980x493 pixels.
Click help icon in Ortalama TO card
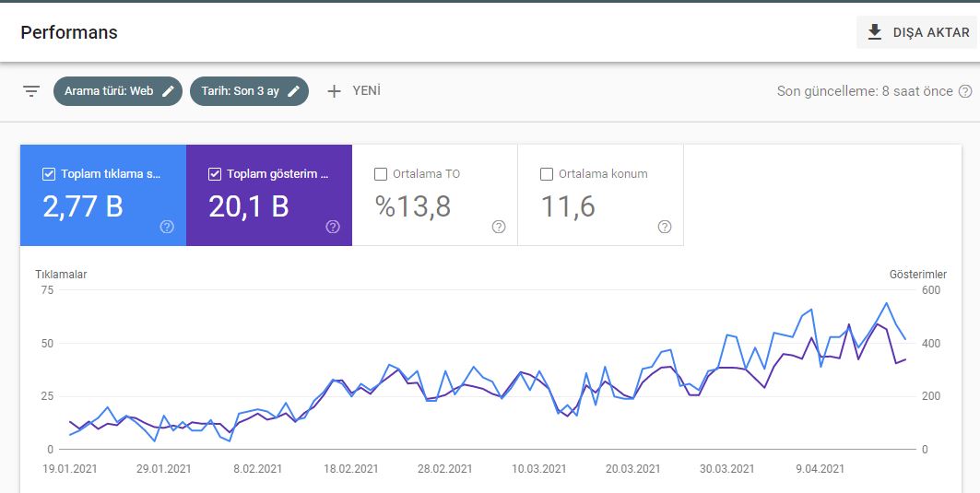click(x=499, y=227)
